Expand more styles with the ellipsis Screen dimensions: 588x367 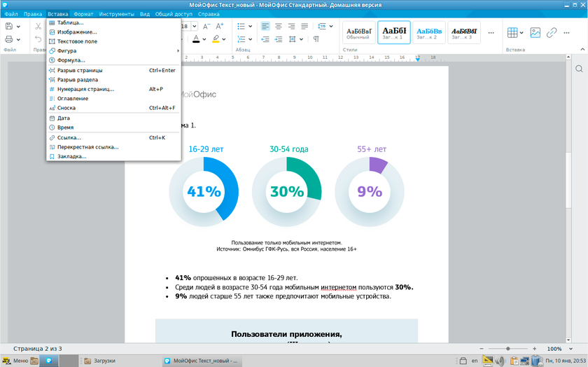pyautogui.click(x=491, y=32)
